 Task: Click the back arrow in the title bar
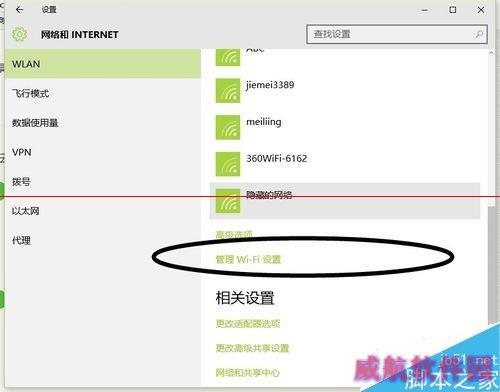19,10
